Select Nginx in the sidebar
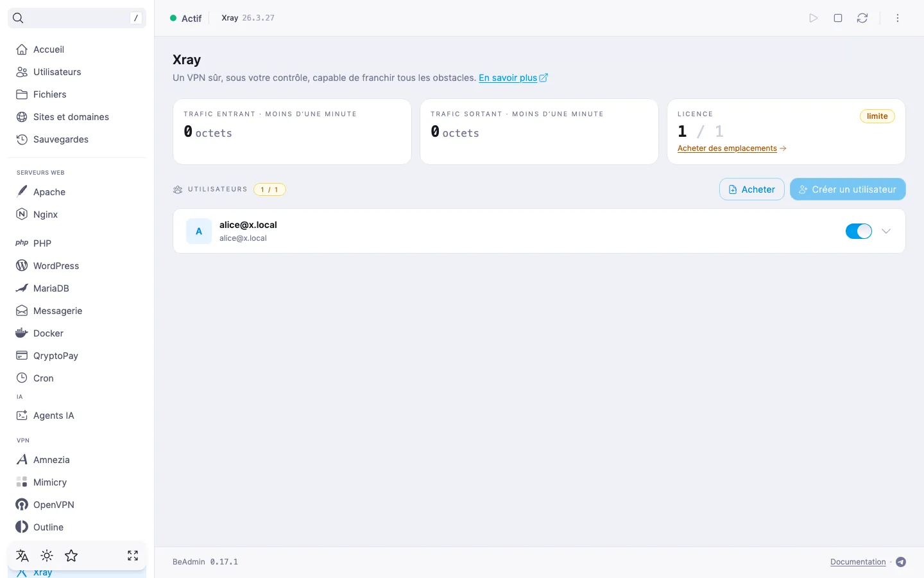Viewport: 924px width, 578px height. pos(77,215)
